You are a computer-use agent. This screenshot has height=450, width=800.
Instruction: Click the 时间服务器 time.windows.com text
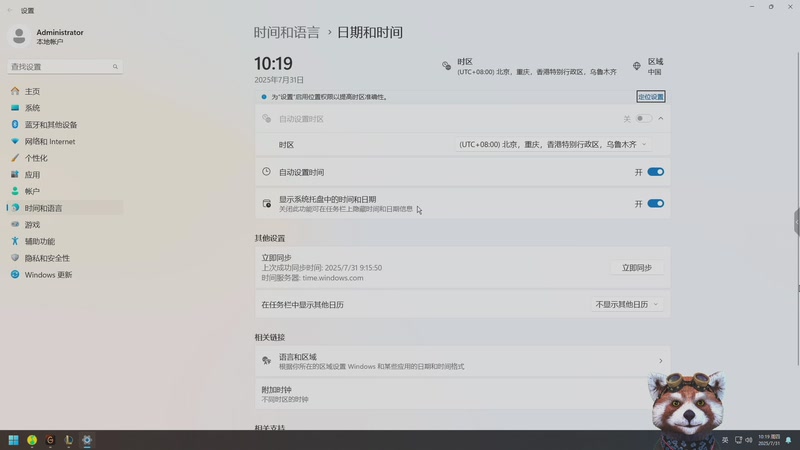pos(312,278)
